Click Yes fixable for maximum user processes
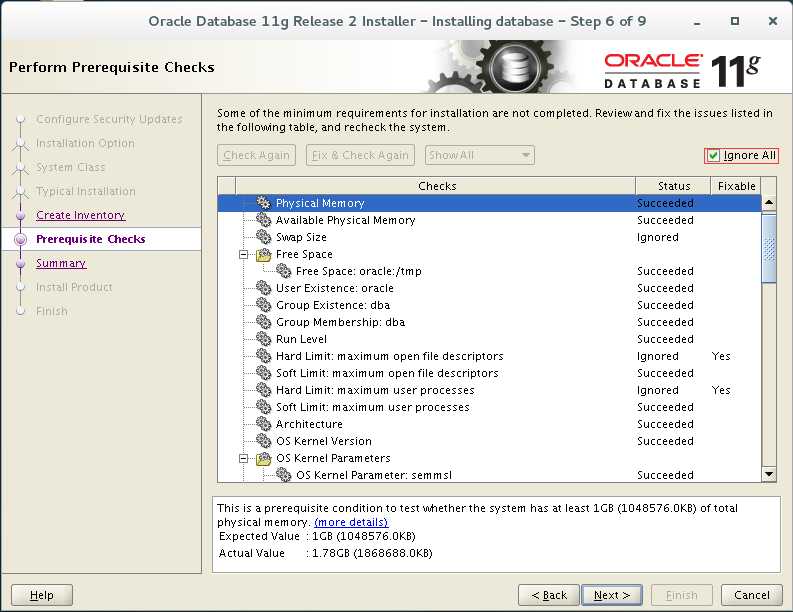 [x=721, y=390]
